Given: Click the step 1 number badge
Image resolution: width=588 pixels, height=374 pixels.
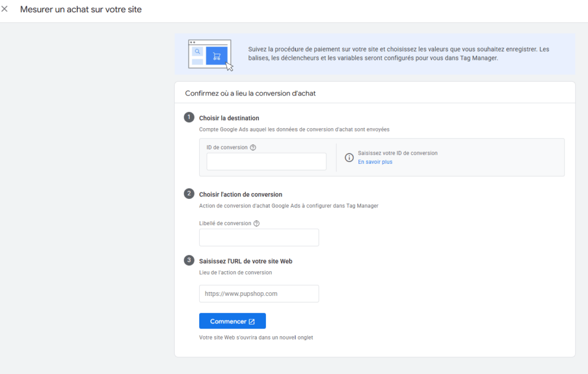Looking at the screenshot, I should [x=189, y=117].
